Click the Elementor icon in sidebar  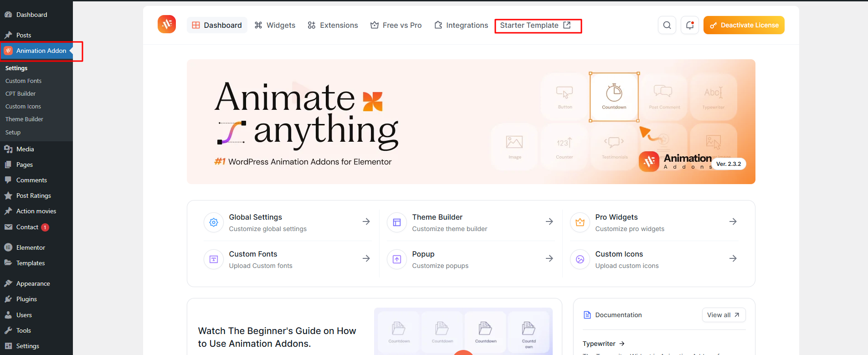pyautogui.click(x=8, y=247)
